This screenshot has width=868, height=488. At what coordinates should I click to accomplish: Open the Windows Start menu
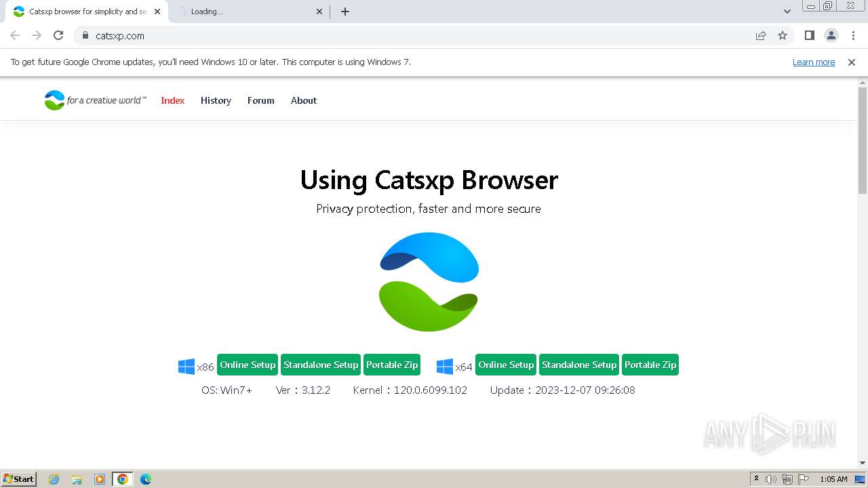pos(19,479)
